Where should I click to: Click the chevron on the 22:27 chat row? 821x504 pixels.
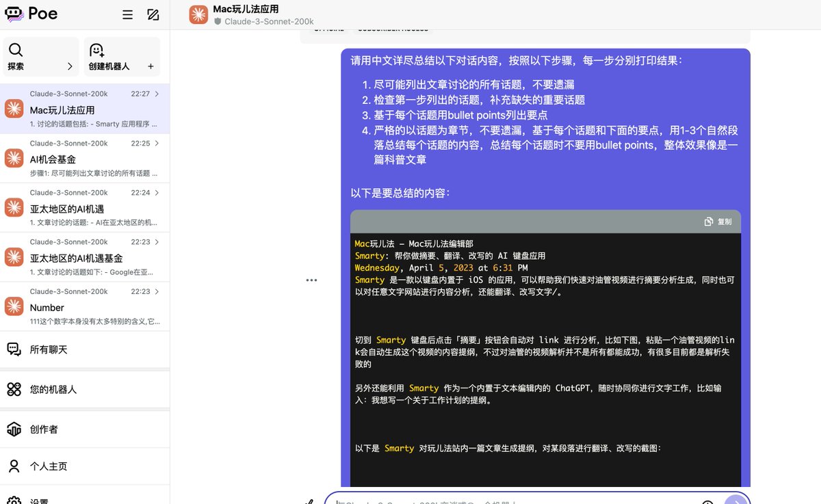click(157, 94)
